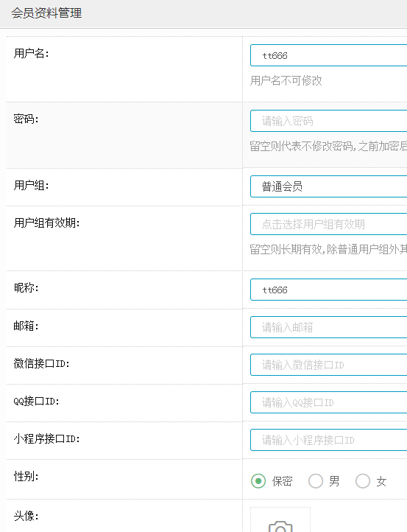The image size is (407, 532).
Task: Focus the 请输入邮箱 email field
Action: [x=328, y=327]
